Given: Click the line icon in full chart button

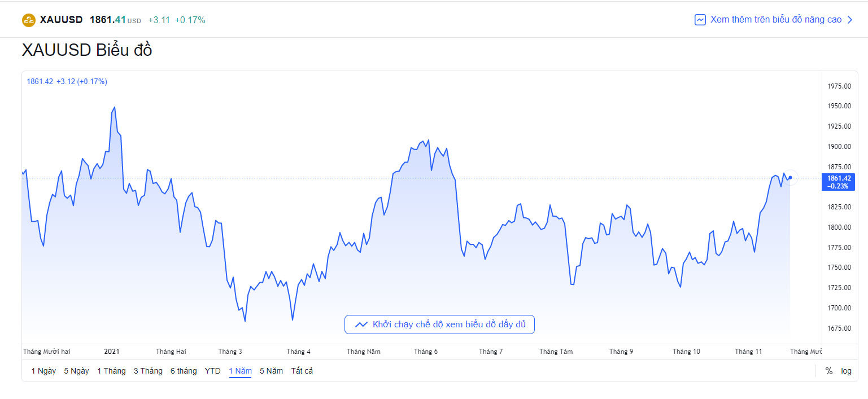Looking at the screenshot, I should (x=361, y=325).
